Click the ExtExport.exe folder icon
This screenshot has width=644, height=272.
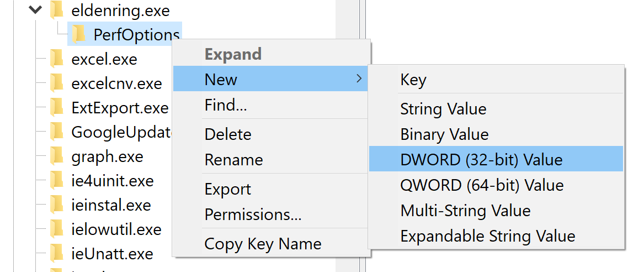click(56, 107)
